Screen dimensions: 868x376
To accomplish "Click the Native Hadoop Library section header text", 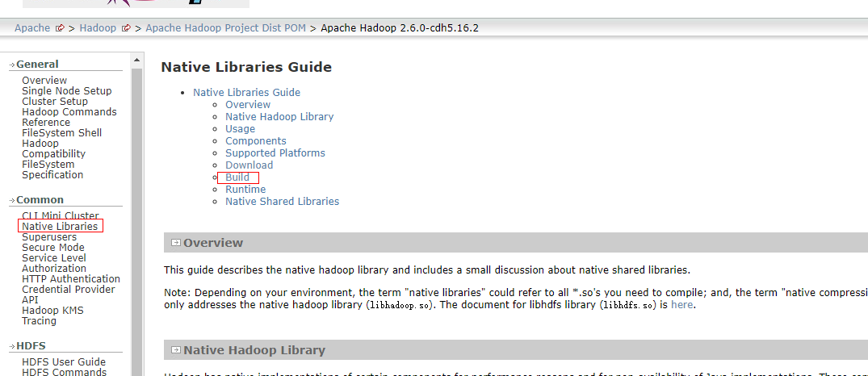I will 254,349.
